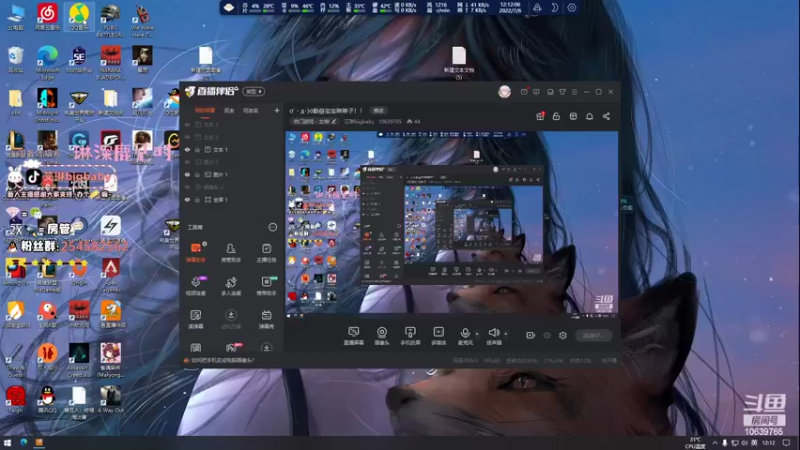Open the notification bell icon
The height and width of the screenshot is (450, 800).
pos(589,116)
